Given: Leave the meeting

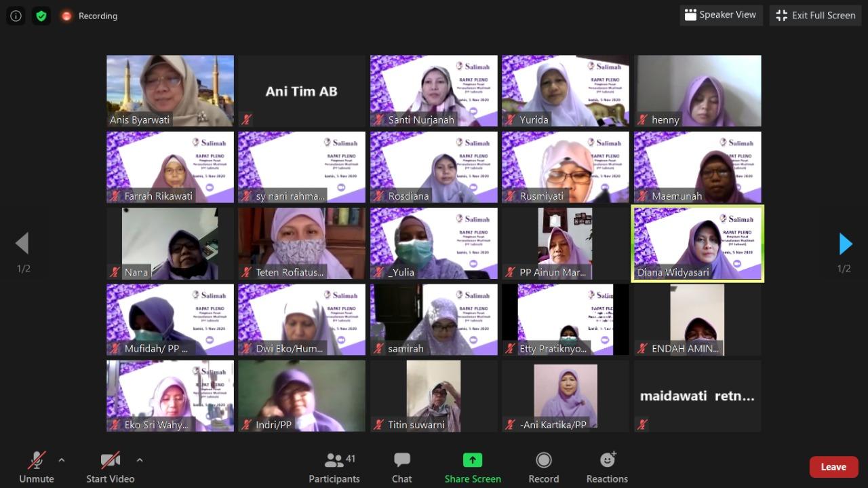Looking at the screenshot, I should [x=833, y=467].
